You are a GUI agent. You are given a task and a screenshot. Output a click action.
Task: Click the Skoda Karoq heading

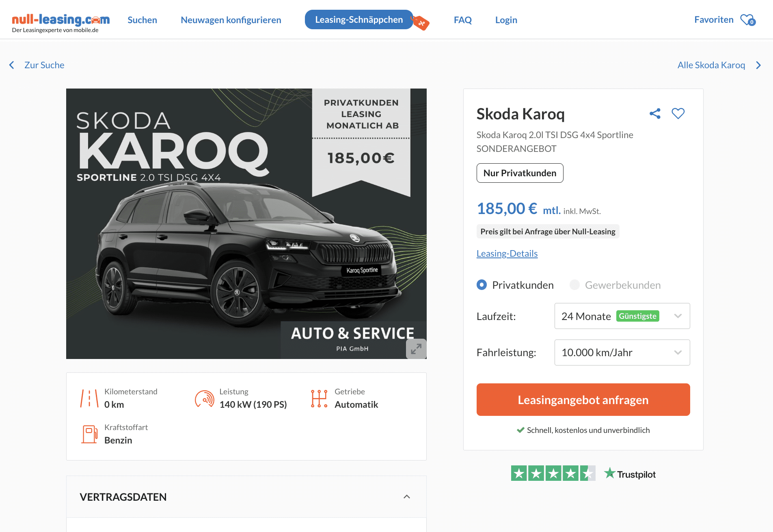click(520, 114)
